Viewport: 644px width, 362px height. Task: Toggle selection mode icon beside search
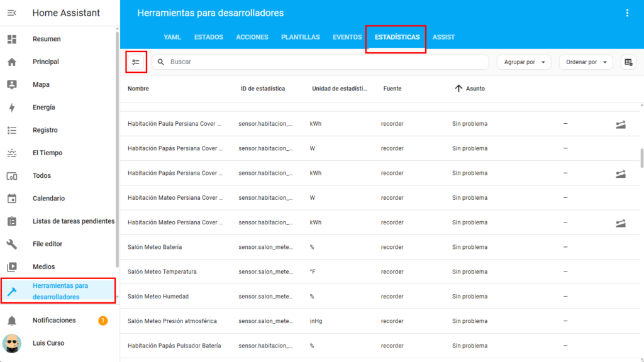pos(136,62)
